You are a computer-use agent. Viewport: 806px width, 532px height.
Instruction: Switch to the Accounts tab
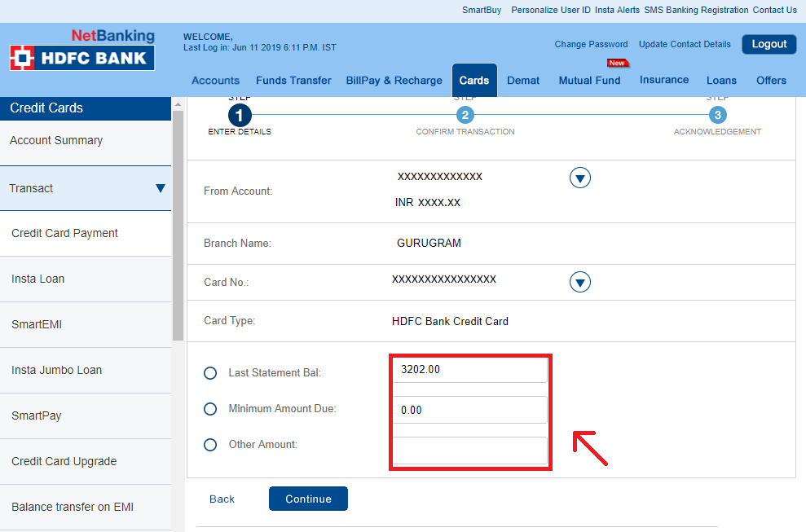click(215, 80)
